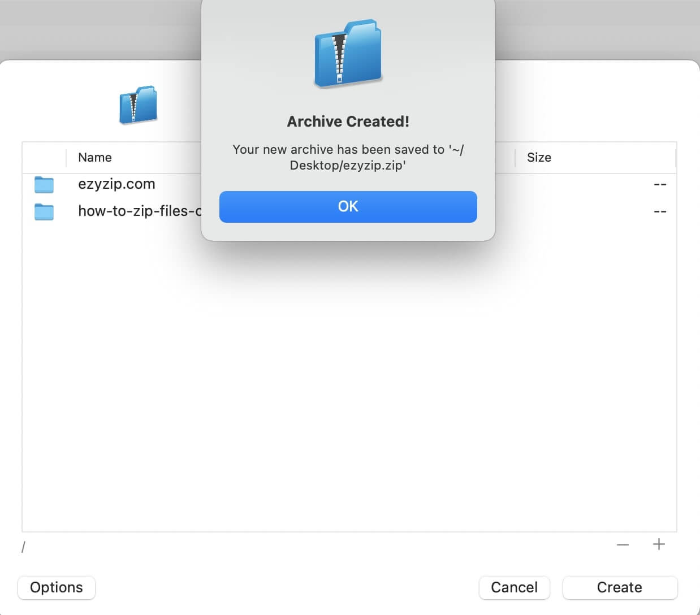Open the Options button
The height and width of the screenshot is (615, 700).
pyautogui.click(x=57, y=587)
